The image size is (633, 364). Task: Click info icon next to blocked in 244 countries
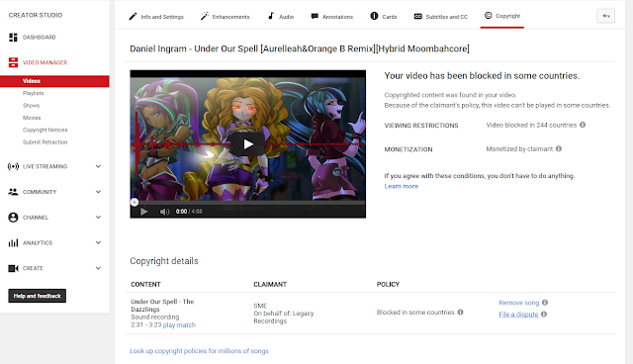(x=583, y=125)
